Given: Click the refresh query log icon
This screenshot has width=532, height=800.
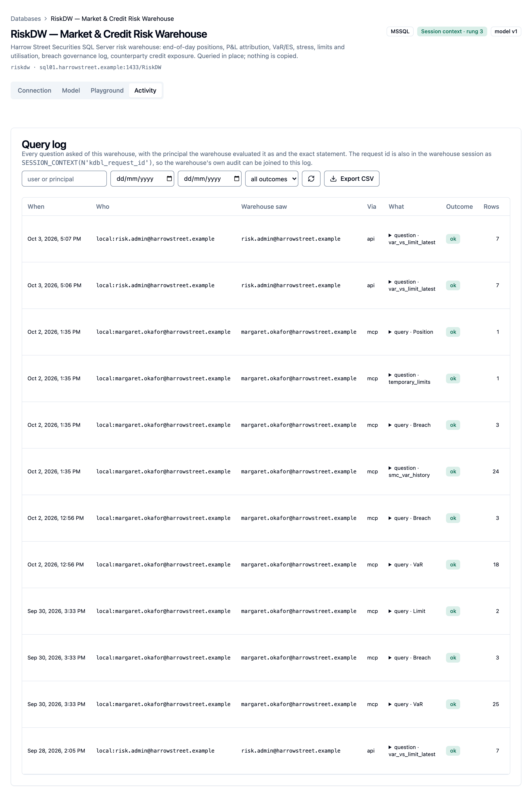Looking at the screenshot, I should pyautogui.click(x=311, y=179).
